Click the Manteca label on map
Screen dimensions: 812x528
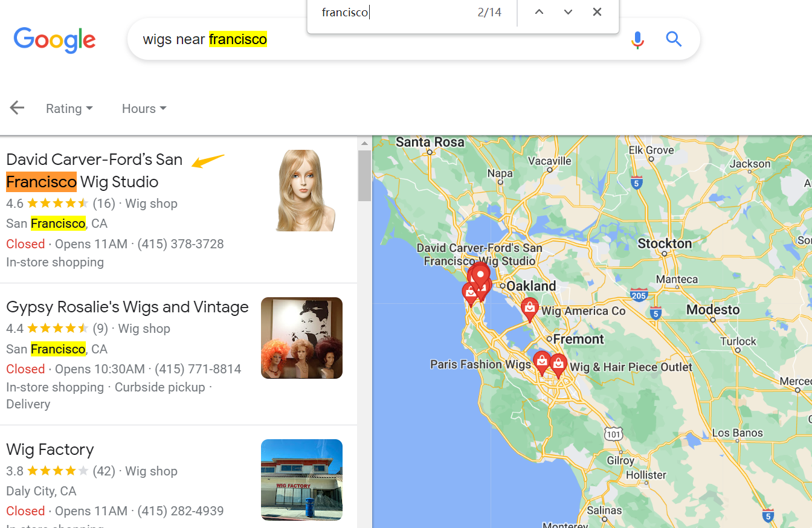coord(677,280)
